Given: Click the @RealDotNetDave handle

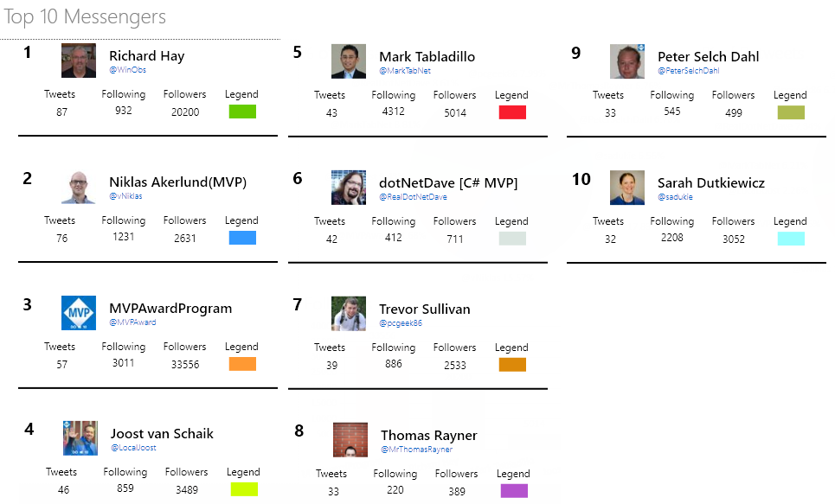Looking at the screenshot, I should (x=413, y=197).
